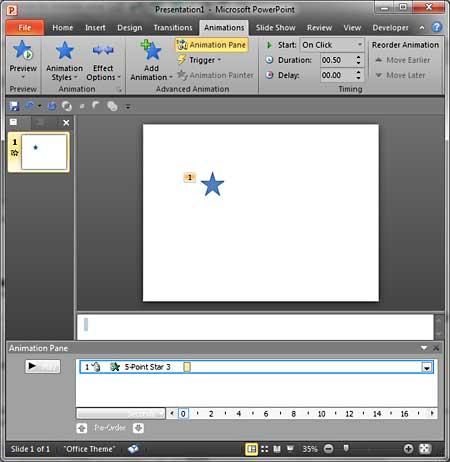450x462 pixels.
Task: Click Move Earlier in Reorder Animation
Action: 402,60
